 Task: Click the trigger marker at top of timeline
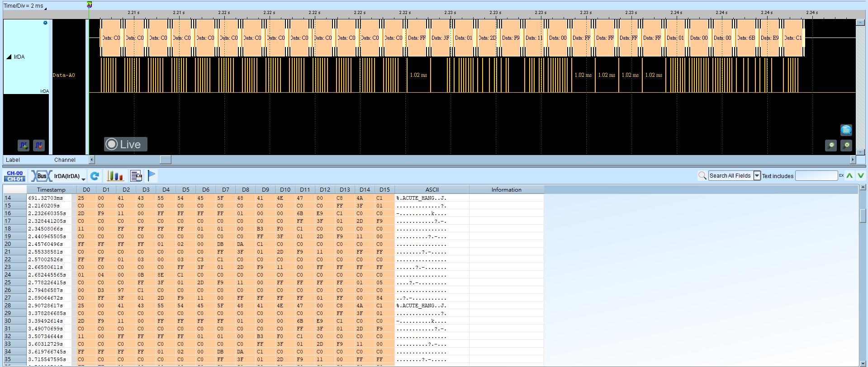click(x=89, y=5)
